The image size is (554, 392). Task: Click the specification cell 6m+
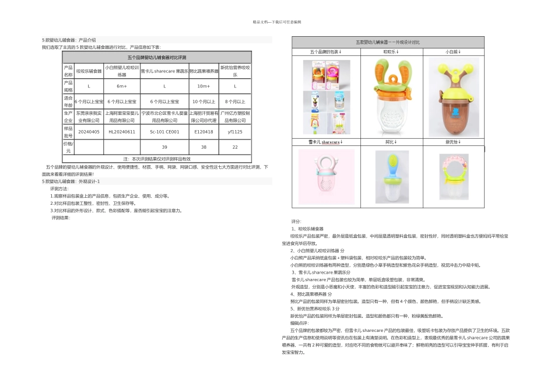point(122,86)
